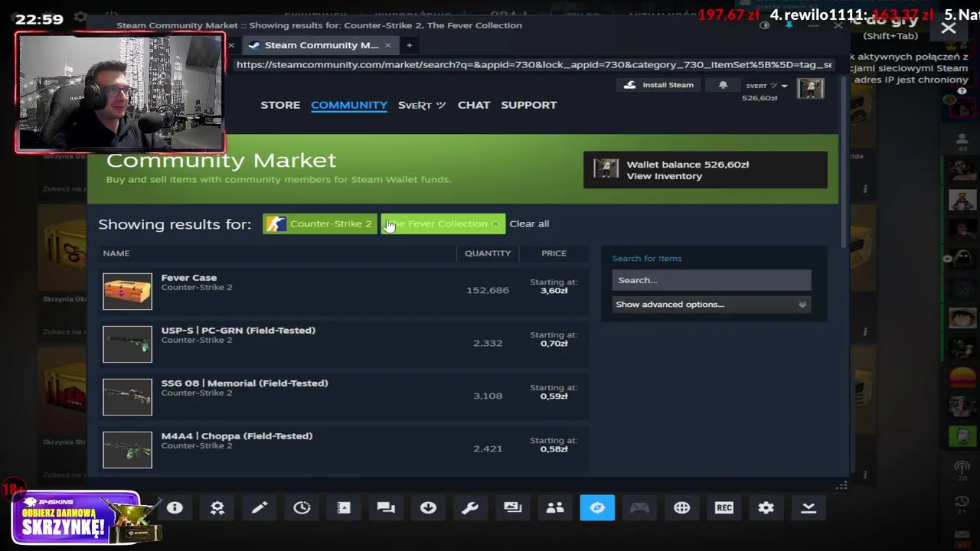
Task: Open View Inventory link
Action: tap(664, 176)
